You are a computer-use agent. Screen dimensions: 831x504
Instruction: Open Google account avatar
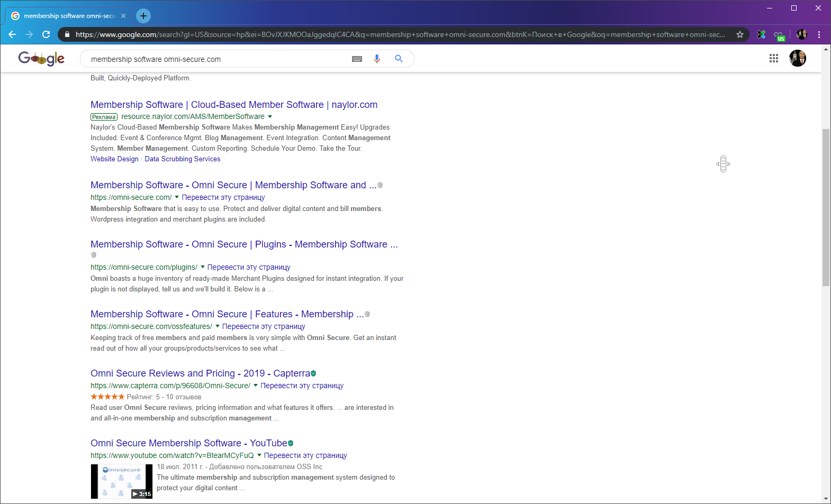click(x=798, y=58)
